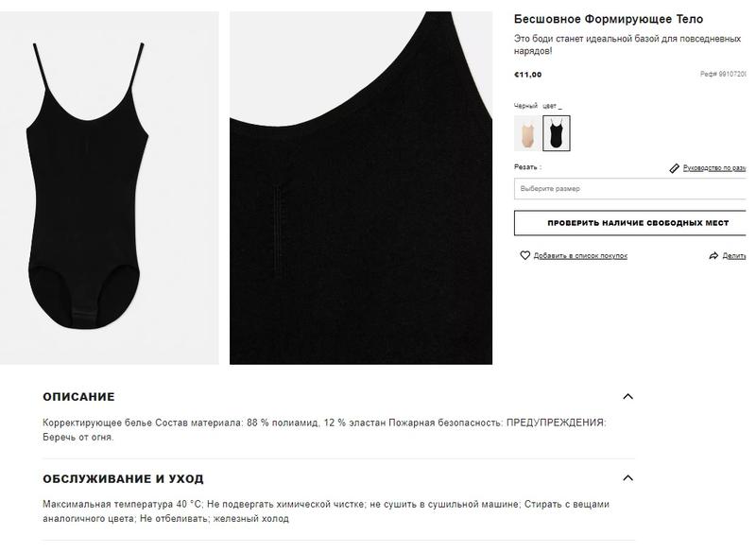Open the full bodysuit product image
This screenshot has width=756, height=552.
point(110,188)
